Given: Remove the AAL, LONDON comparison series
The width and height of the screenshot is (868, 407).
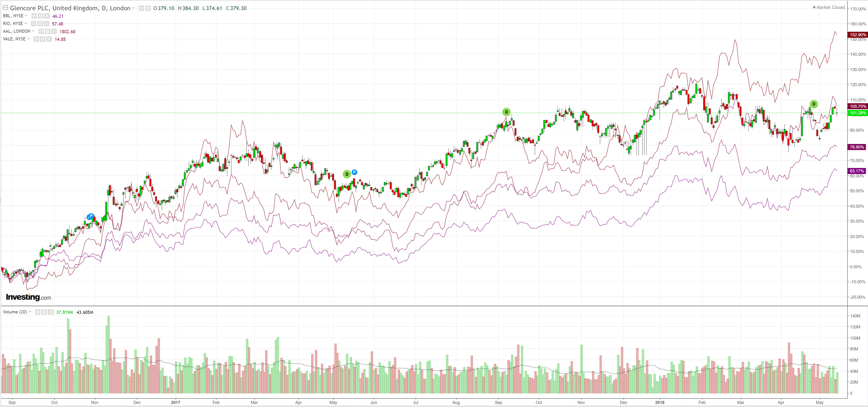Looking at the screenshot, I should (54, 31).
